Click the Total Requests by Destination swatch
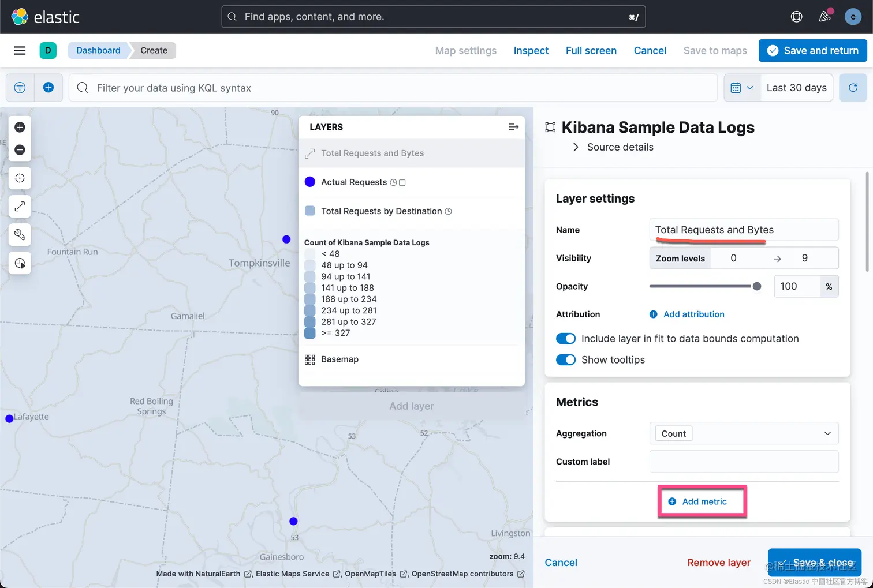This screenshot has width=873, height=588. coord(310,211)
